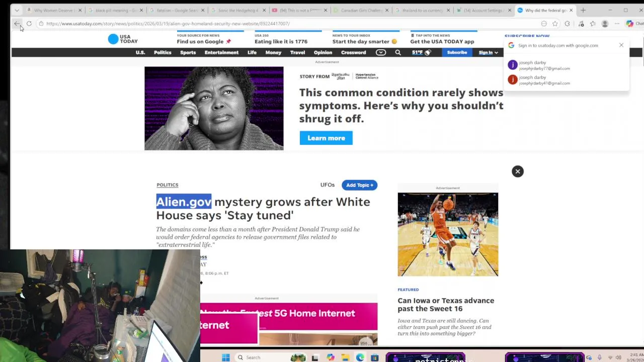Open browser extensions puzzle icon
The height and width of the screenshot is (362, 644).
[568, 24]
